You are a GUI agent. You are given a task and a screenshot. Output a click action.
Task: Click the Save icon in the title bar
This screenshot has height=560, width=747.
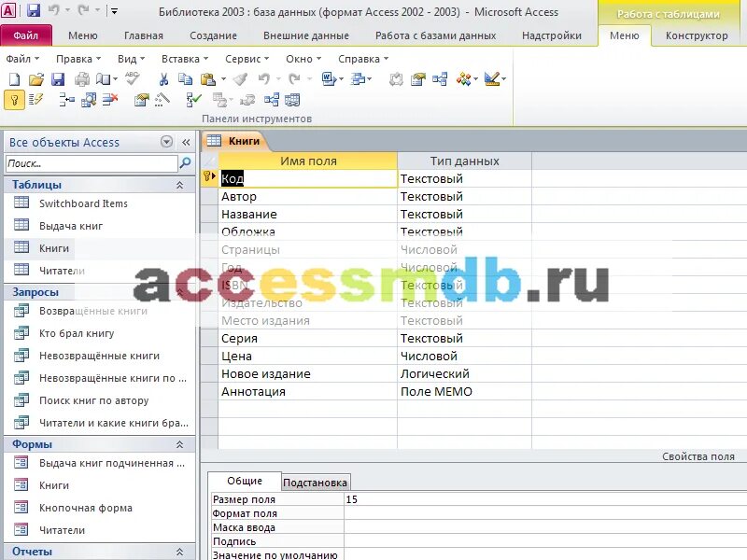coord(34,10)
